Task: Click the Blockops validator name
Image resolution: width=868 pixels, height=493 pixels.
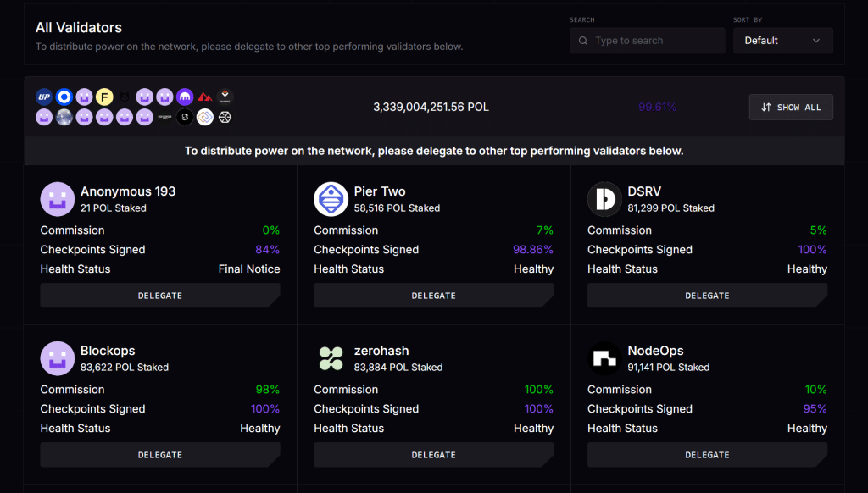Action: tap(108, 351)
